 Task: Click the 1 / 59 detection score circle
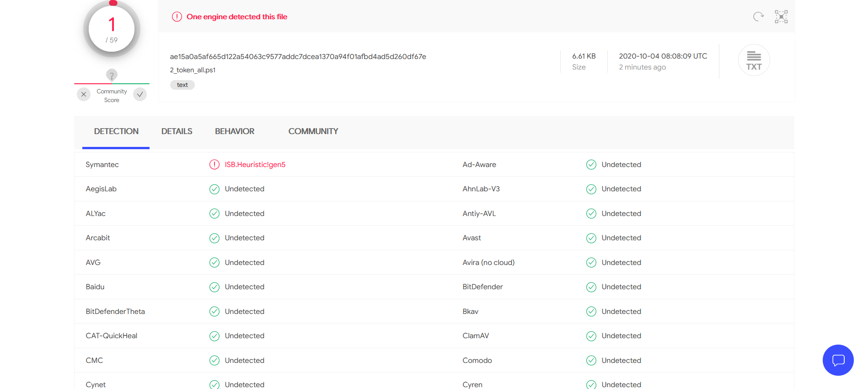tap(112, 29)
